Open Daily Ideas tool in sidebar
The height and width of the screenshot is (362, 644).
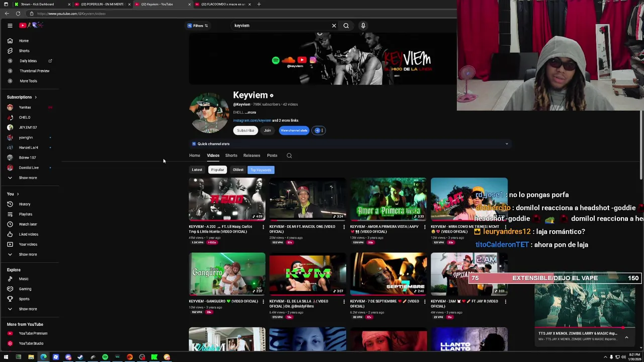28,61
